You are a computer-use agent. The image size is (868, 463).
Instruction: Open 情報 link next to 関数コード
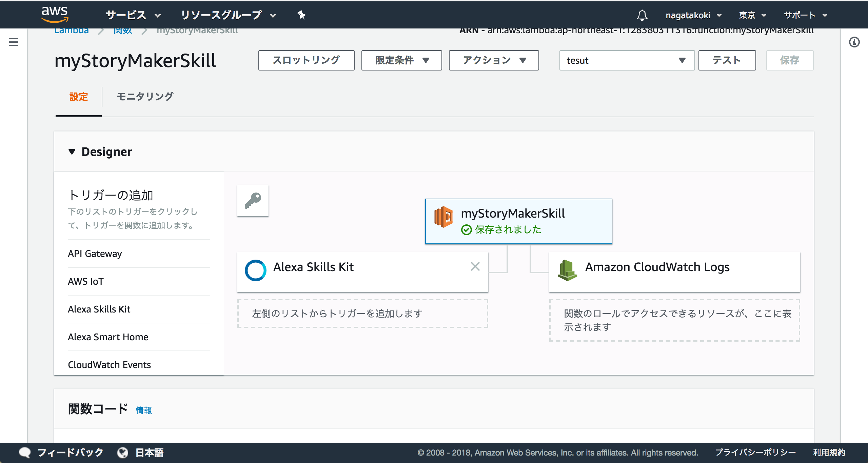[x=144, y=410]
